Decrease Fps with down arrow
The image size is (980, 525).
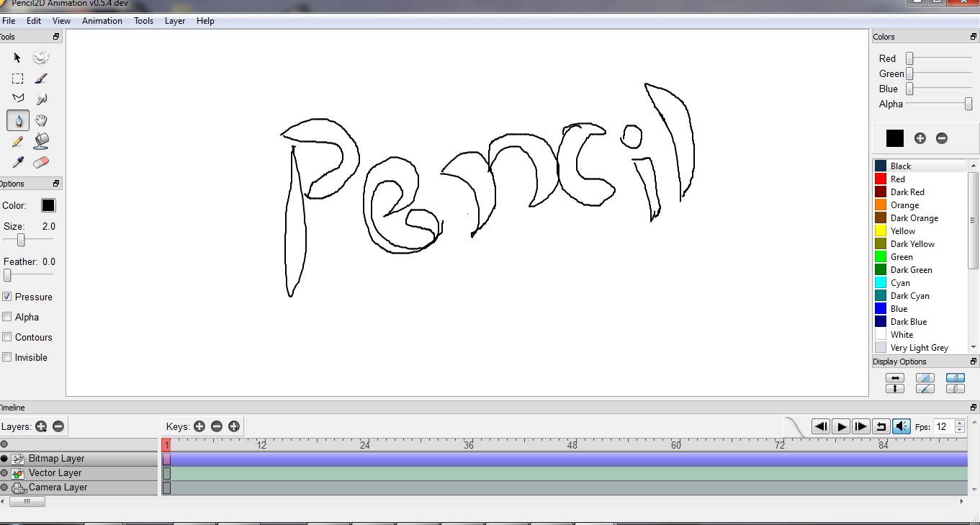pos(959,430)
